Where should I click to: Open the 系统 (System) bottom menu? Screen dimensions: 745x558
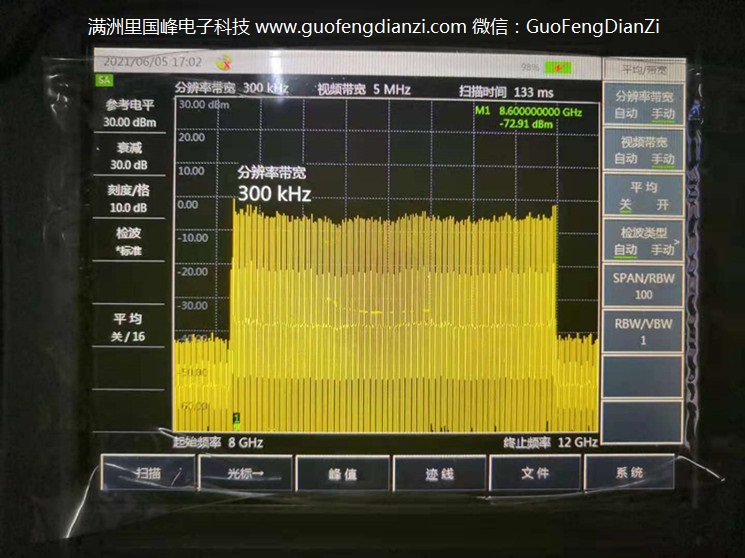(x=629, y=472)
